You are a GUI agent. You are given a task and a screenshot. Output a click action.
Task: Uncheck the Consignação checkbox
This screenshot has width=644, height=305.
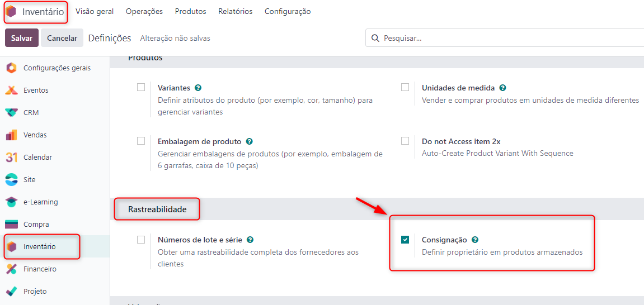click(405, 240)
